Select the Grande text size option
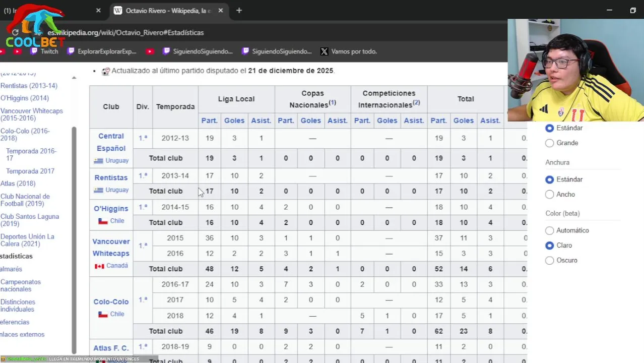 pyautogui.click(x=550, y=143)
